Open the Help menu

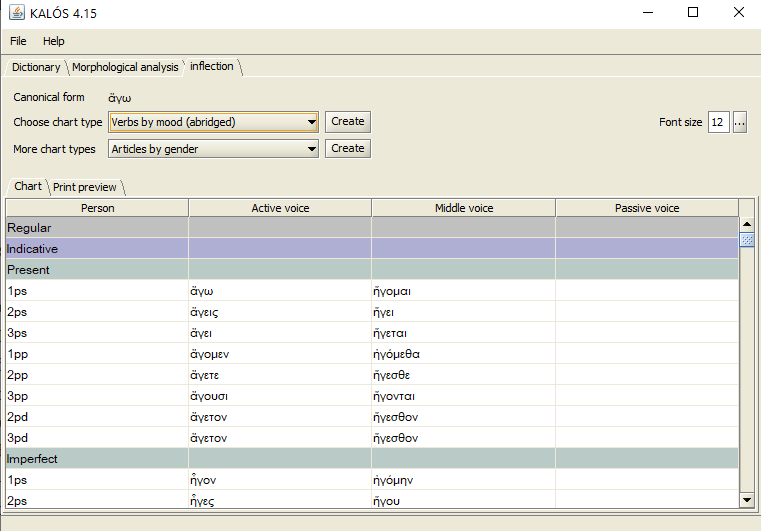coord(53,41)
